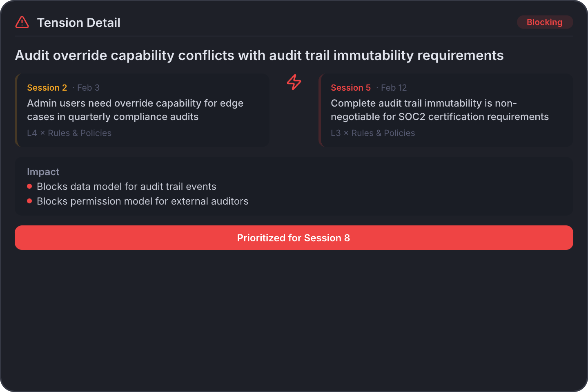The width and height of the screenshot is (588, 392).
Task: Click the Tension Detail heading link
Action: point(79,22)
